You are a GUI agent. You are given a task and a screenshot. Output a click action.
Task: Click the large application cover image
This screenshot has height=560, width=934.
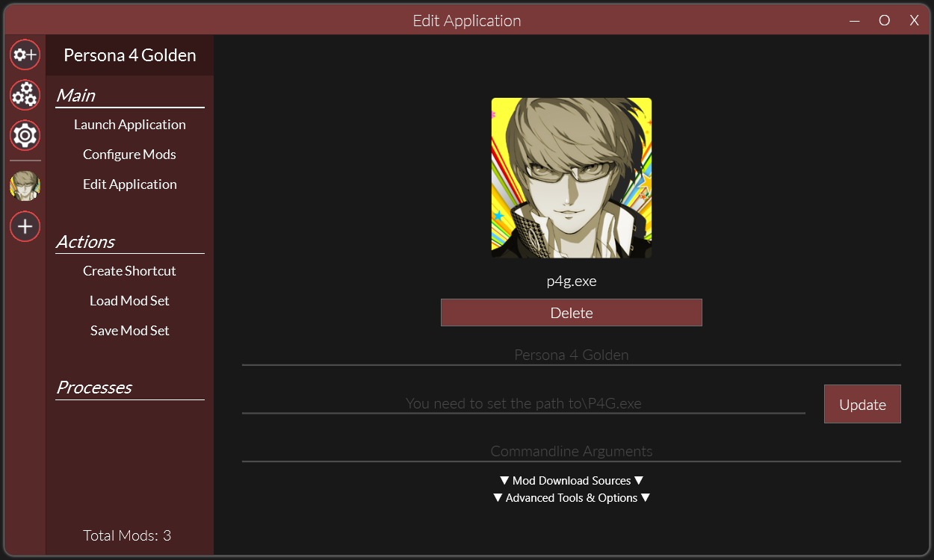tap(572, 178)
